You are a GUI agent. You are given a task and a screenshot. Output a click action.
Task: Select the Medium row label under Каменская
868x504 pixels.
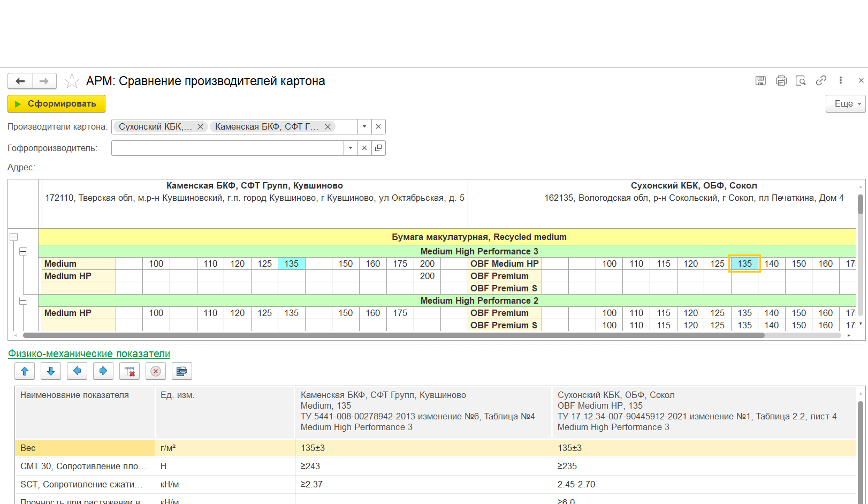[79, 264]
